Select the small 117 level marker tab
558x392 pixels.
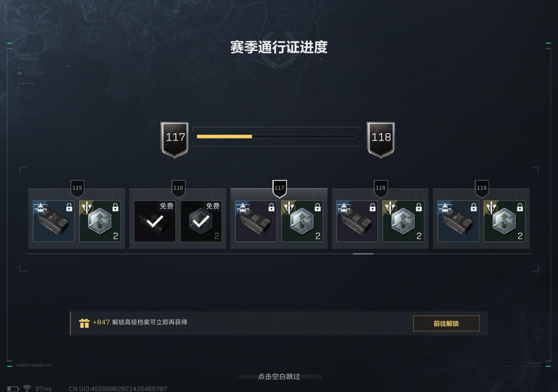pyautogui.click(x=279, y=188)
